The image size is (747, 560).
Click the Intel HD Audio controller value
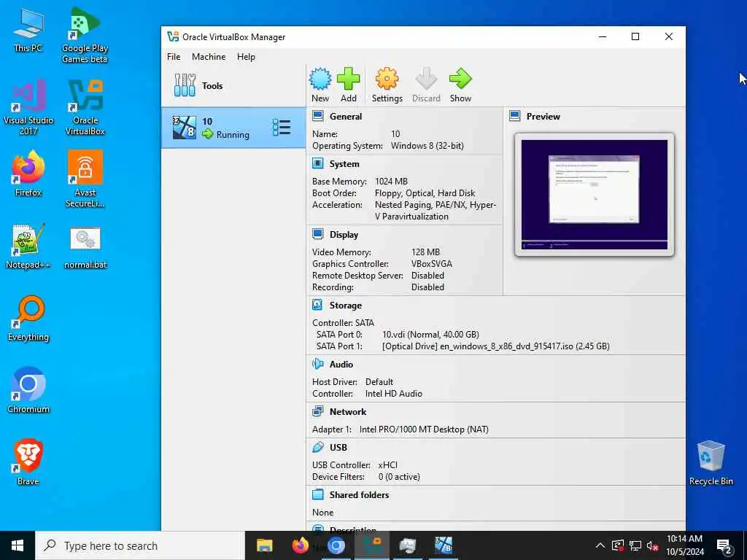point(393,394)
